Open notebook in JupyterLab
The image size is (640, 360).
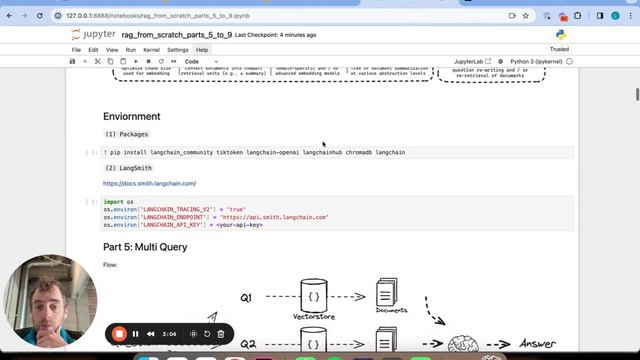click(473, 62)
